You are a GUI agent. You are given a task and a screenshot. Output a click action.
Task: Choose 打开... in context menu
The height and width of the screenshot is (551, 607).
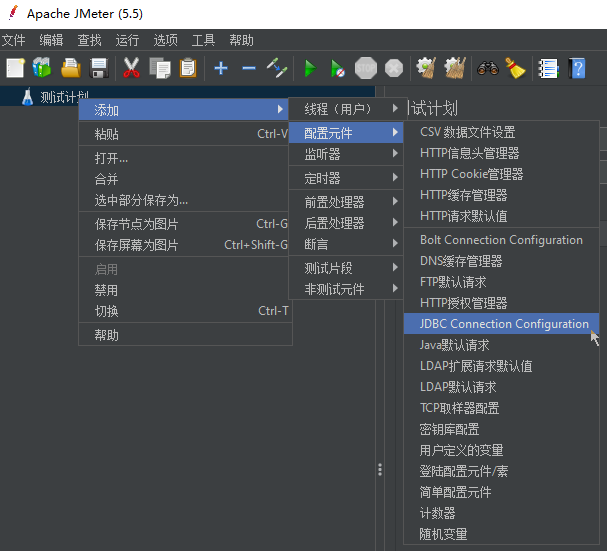tap(185, 158)
